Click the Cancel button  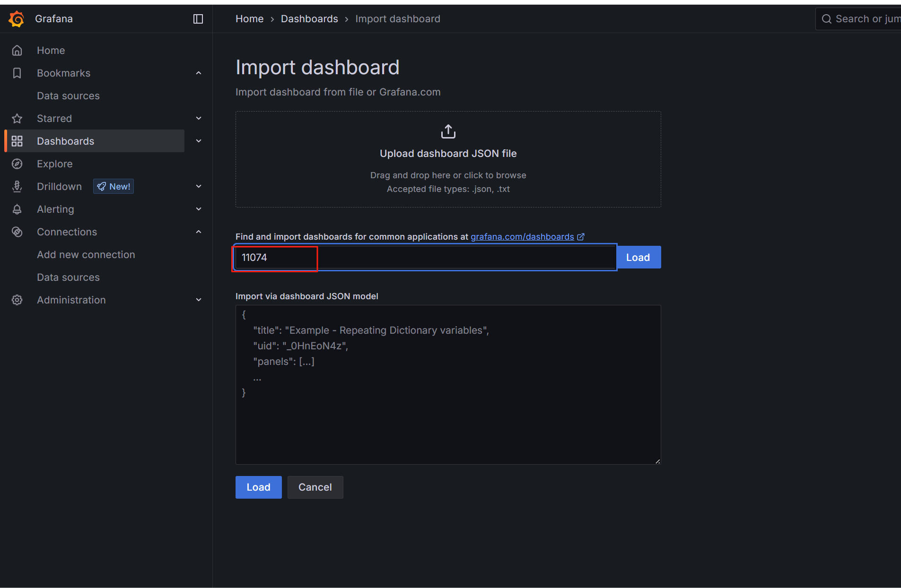pyautogui.click(x=315, y=487)
